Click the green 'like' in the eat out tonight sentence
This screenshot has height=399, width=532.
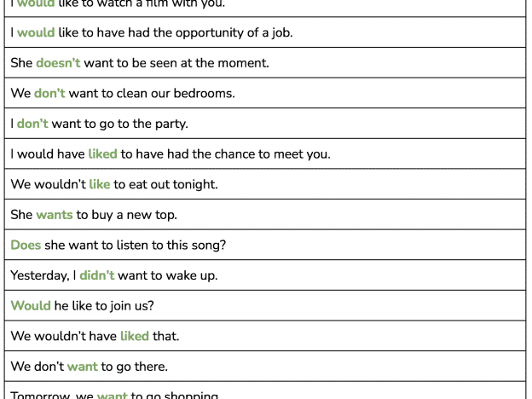100,184
